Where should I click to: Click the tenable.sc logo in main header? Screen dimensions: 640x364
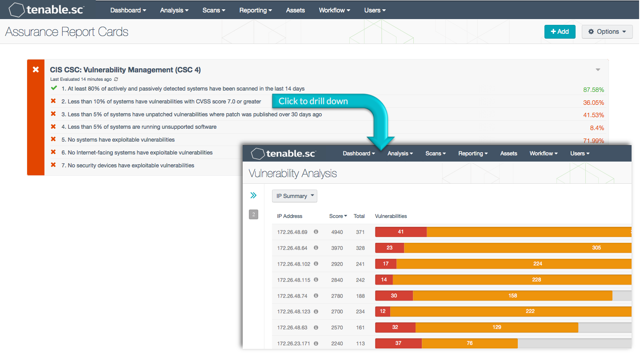pos(46,9)
